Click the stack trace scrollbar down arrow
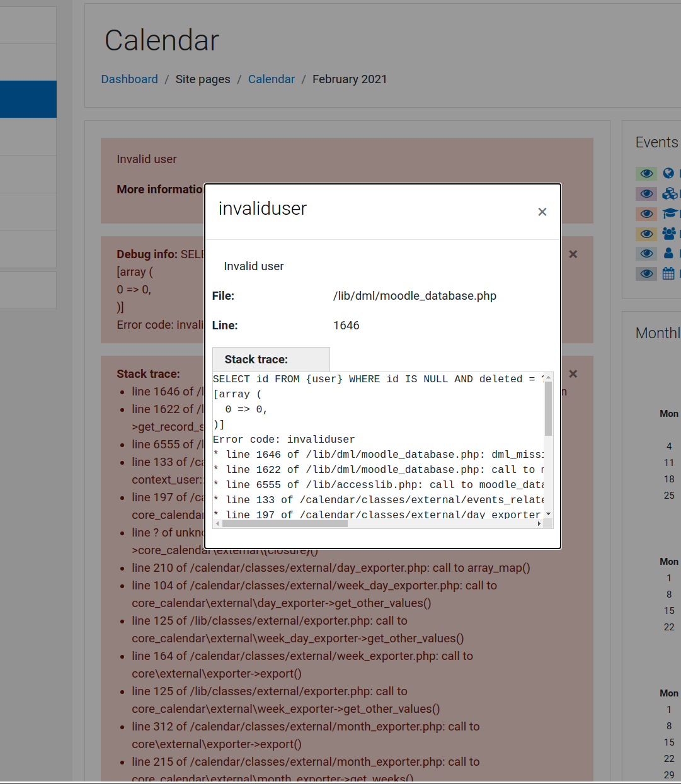 pyautogui.click(x=548, y=514)
